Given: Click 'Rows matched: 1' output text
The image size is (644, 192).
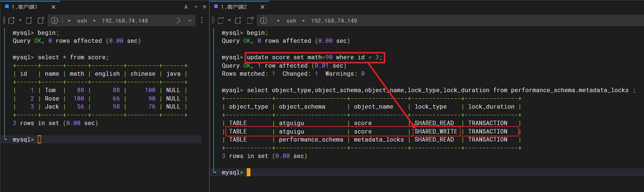Looking at the screenshot, I should pos(249,74).
